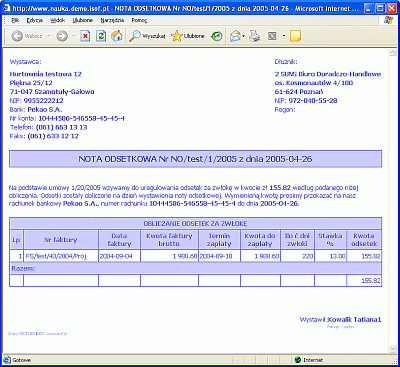Viewport: 400px width, 367px height.
Task: Click the Gotowe status bar text
Action: coord(21,360)
